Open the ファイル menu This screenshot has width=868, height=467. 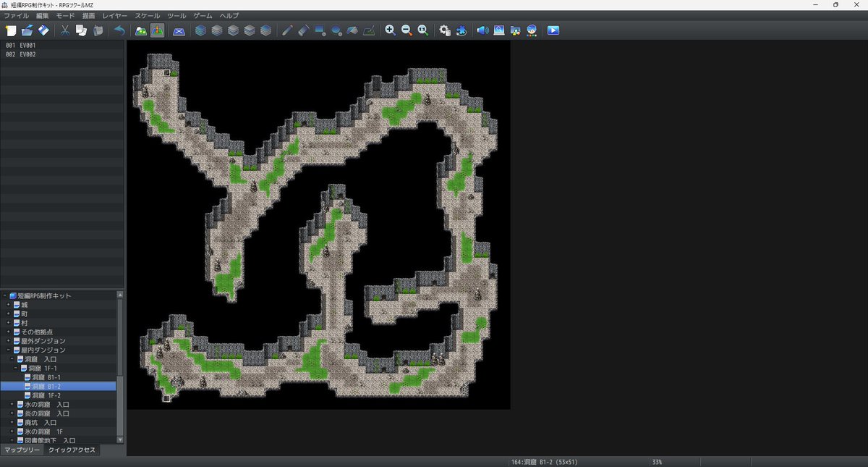(17, 15)
